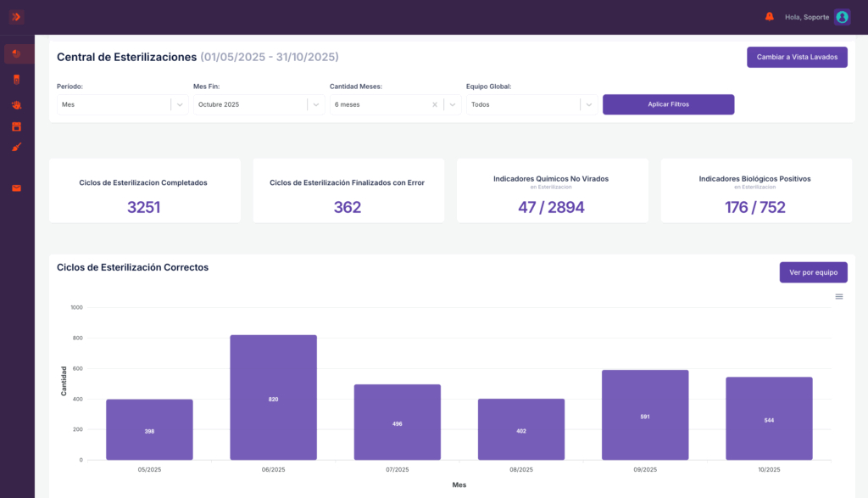Viewport: 868px width, 498px height.
Task: Click the 09/2025 bar showing 591
Action: [645, 415]
